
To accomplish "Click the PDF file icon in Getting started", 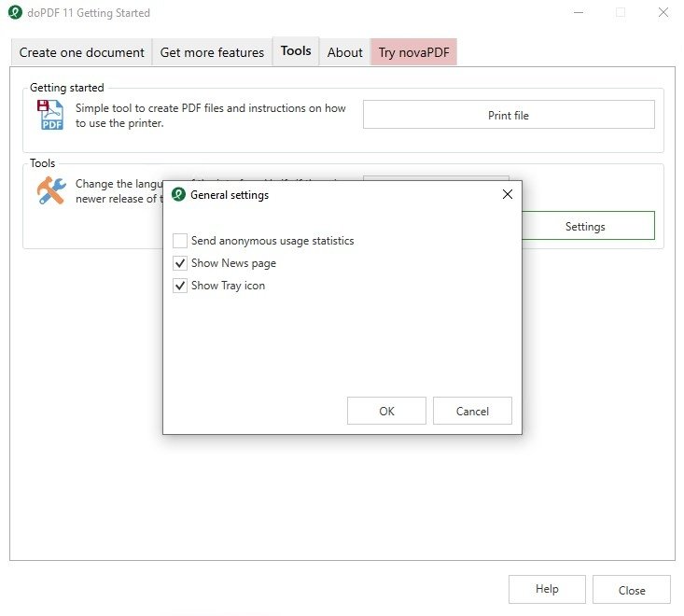I will pyautogui.click(x=50, y=115).
